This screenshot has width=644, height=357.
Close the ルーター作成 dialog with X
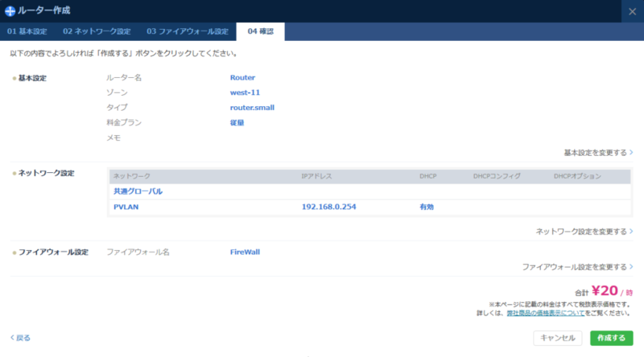[x=632, y=11]
